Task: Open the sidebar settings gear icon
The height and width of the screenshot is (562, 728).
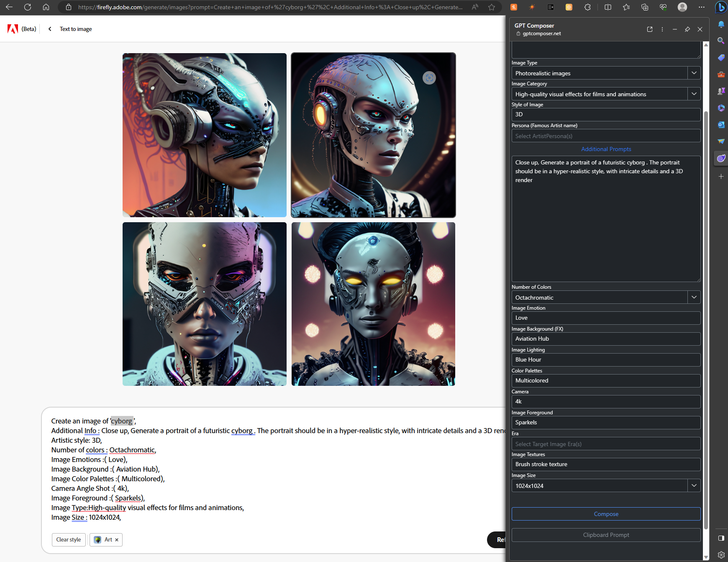Action: pyautogui.click(x=721, y=555)
